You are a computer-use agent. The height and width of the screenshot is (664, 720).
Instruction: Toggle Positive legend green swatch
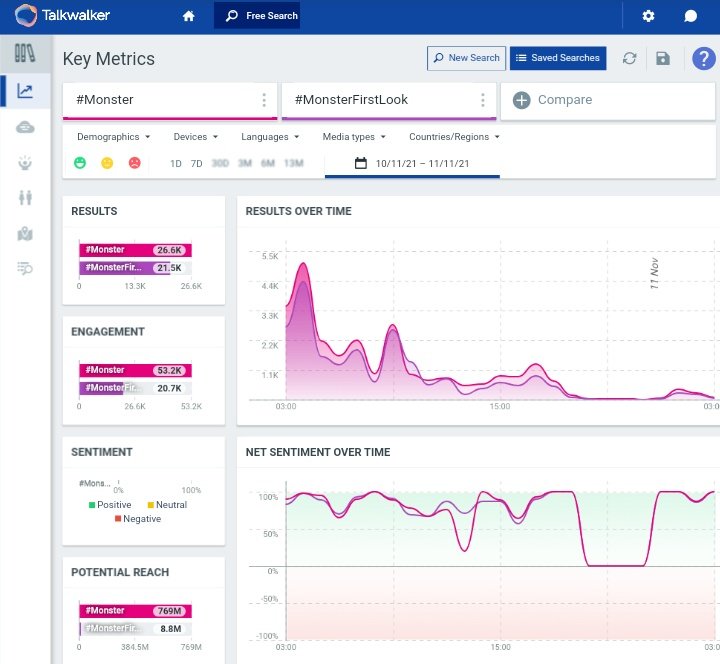(92, 505)
